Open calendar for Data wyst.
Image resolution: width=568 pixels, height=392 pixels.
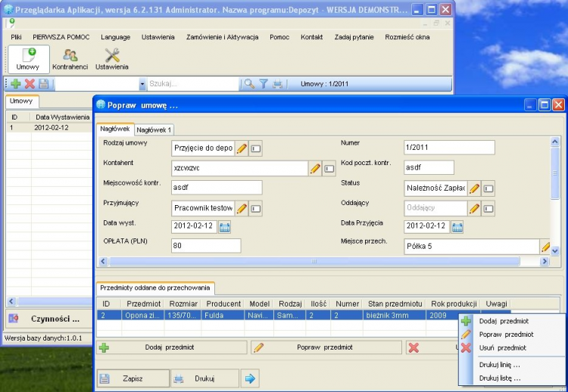click(x=225, y=227)
